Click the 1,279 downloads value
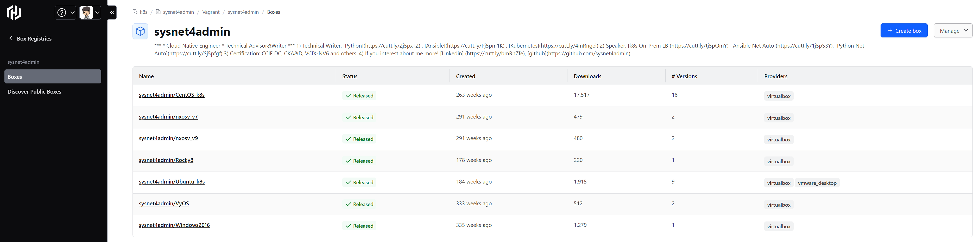This screenshot has height=242, width=980. pos(580,225)
